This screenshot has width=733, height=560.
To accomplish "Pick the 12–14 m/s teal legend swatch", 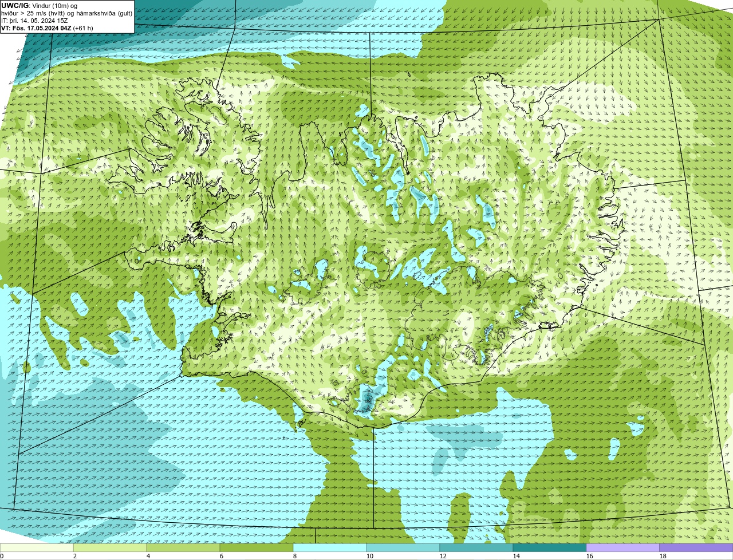I will click(476, 547).
